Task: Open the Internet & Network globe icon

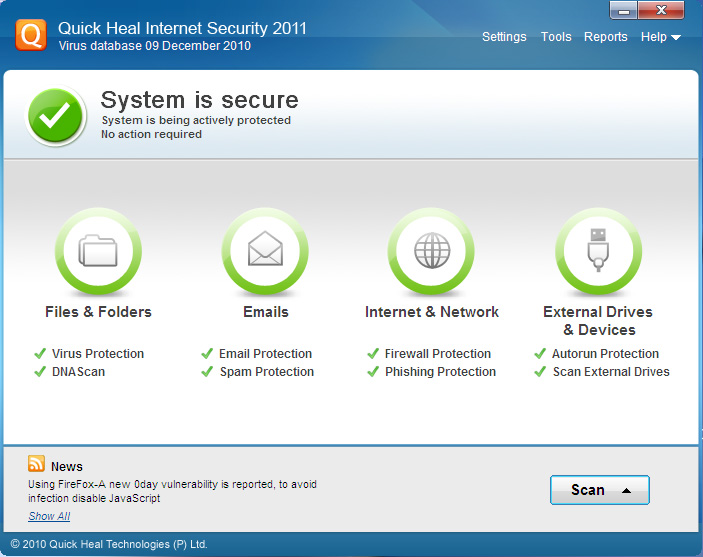Action: click(432, 251)
